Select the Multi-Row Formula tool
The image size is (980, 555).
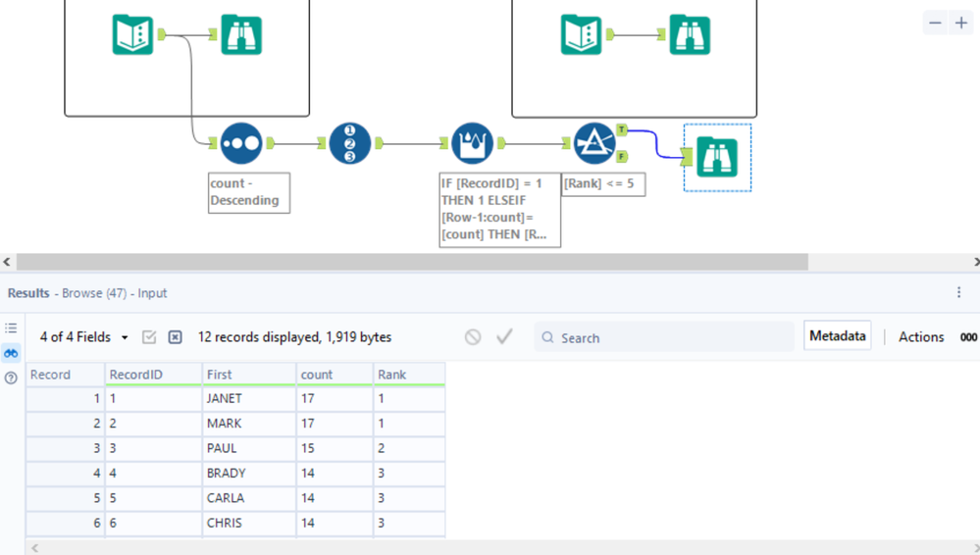pos(473,143)
